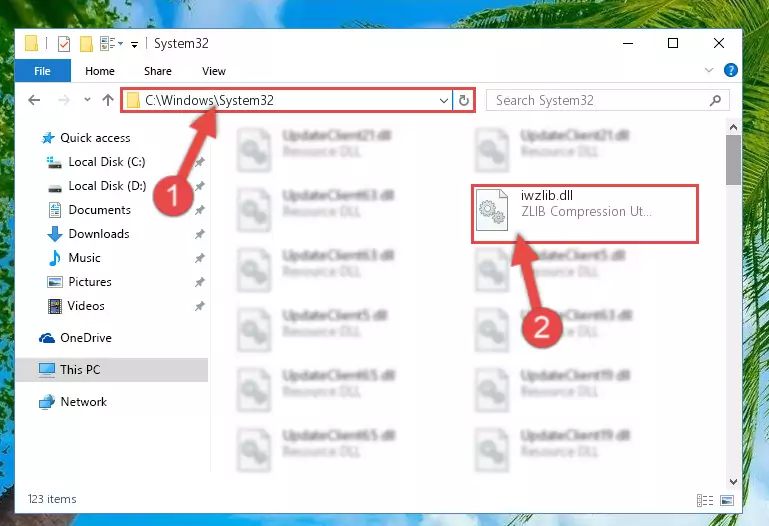The height and width of the screenshot is (526, 769).
Task: Switch to Large icons view in status bar
Action: [x=727, y=500]
